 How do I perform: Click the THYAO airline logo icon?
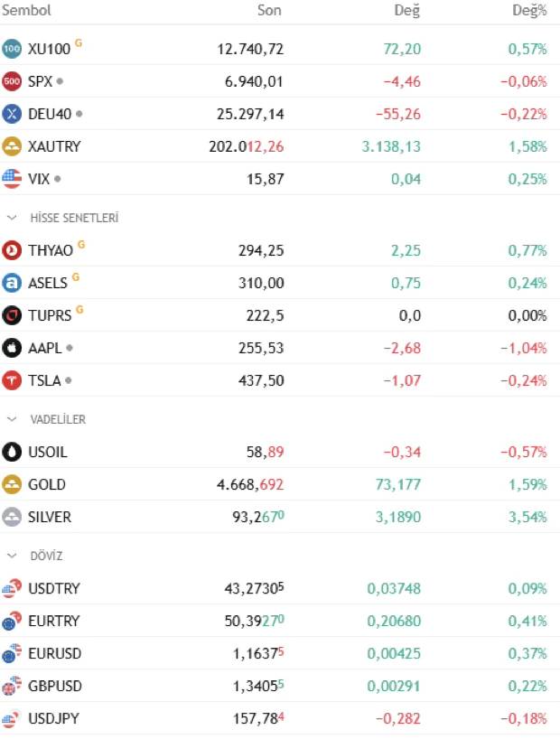tap(12, 250)
